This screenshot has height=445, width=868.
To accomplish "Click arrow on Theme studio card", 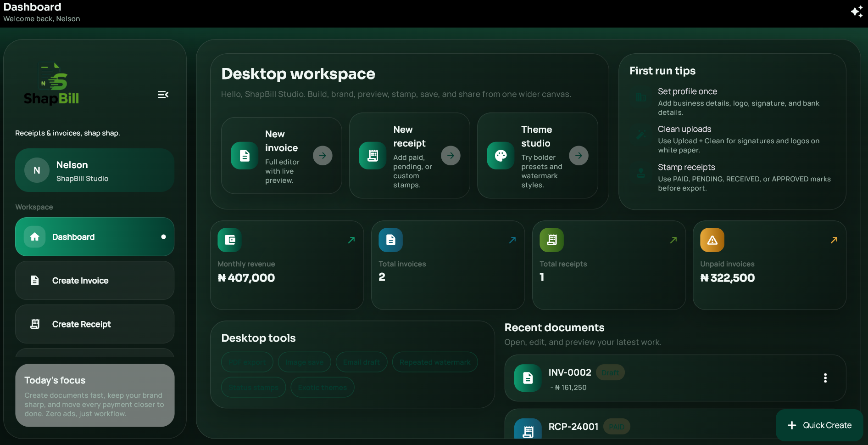I will pyautogui.click(x=579, y=156).
